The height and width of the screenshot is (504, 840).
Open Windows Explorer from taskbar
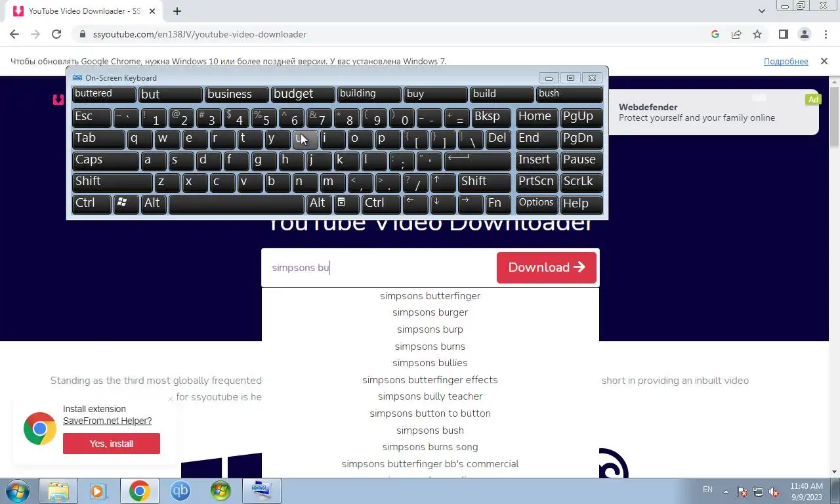click(x=58, y=491)
